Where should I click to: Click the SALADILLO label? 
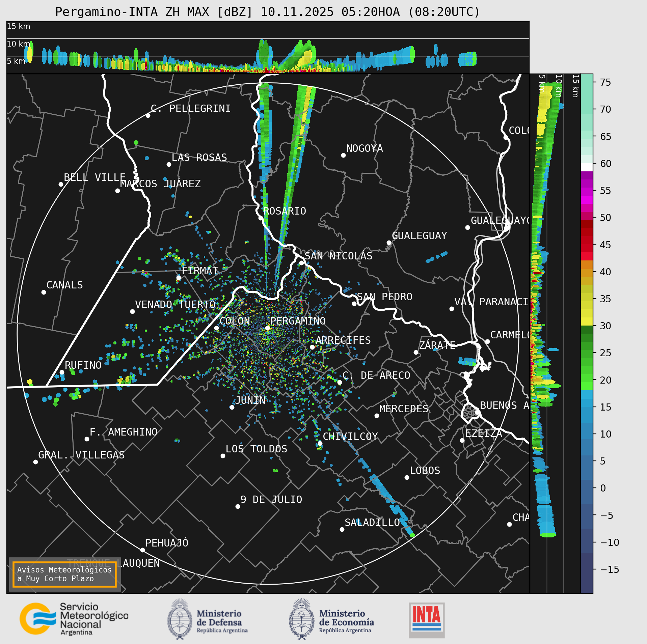(x=372, y=522)
